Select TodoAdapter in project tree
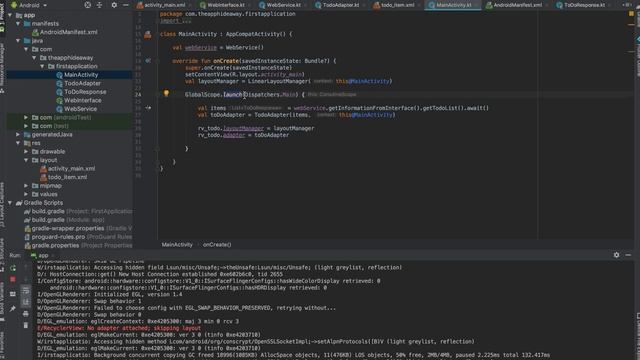Viewport: 640px width, 360px height. coord(82,83)
